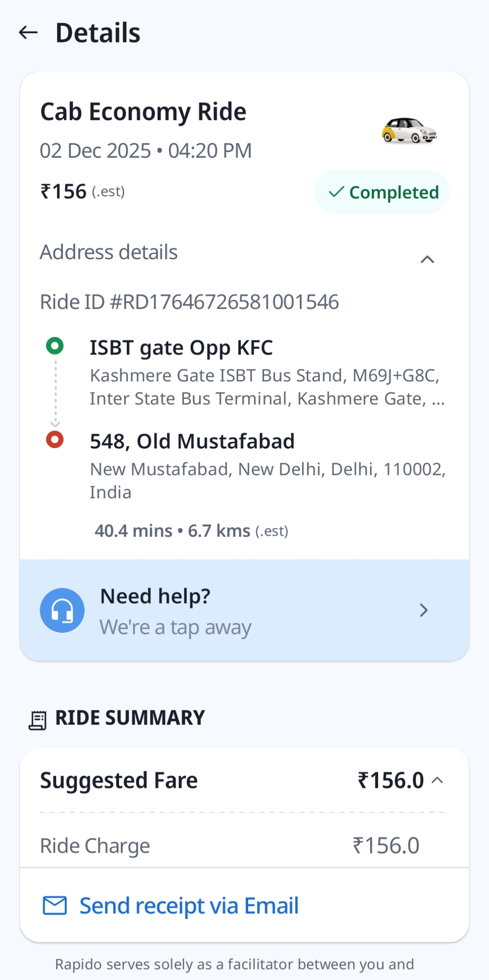Tap the Ride Charge ₹156.0 row

tap(229, 846)
